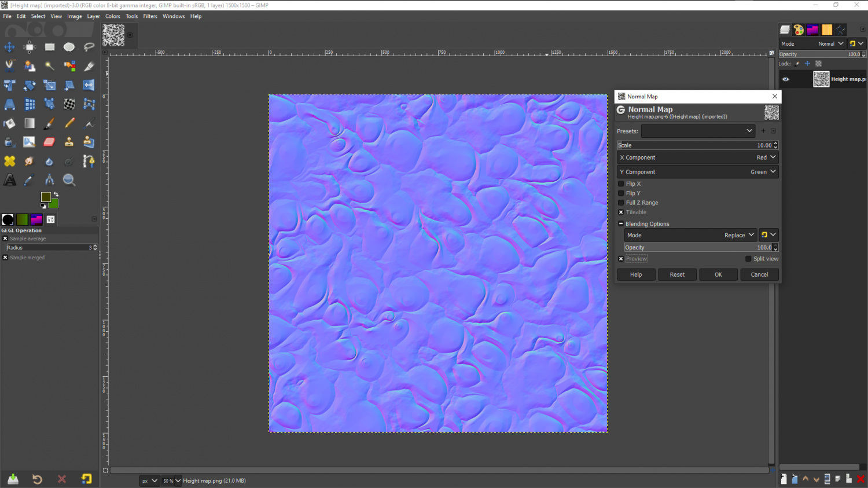The image size is (868, 488).
Task: Toggle the Flip X checkbox
Action: coord(621,184)
